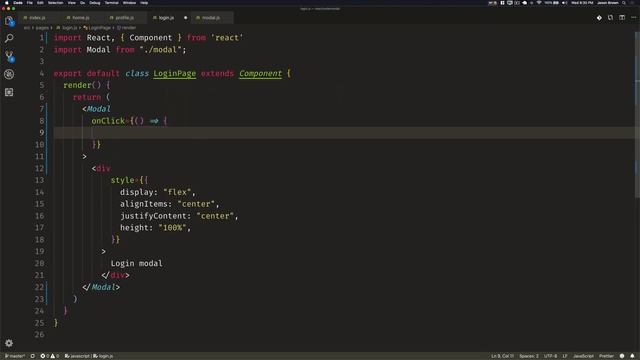Open the Help menu
This screenshot has width=640, height=360.
[x=144, y=3]
